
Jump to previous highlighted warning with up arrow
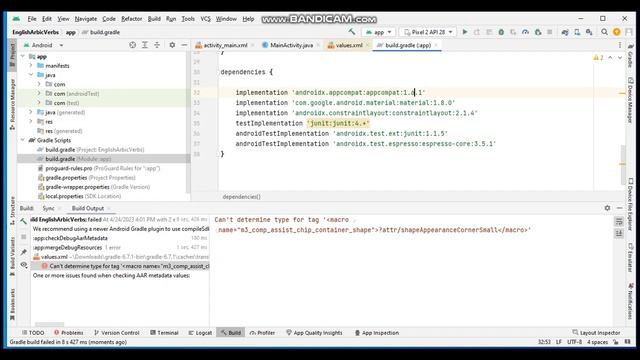point(610,58)
